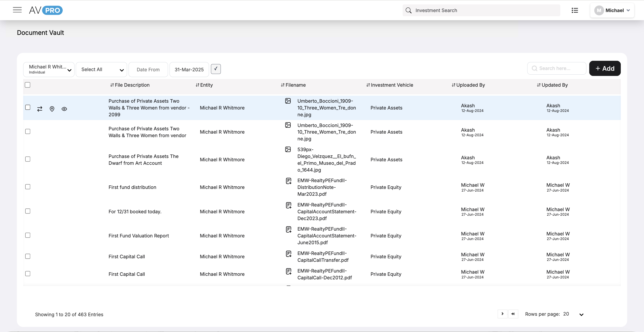Click the Add button

(x=605, y=68)
